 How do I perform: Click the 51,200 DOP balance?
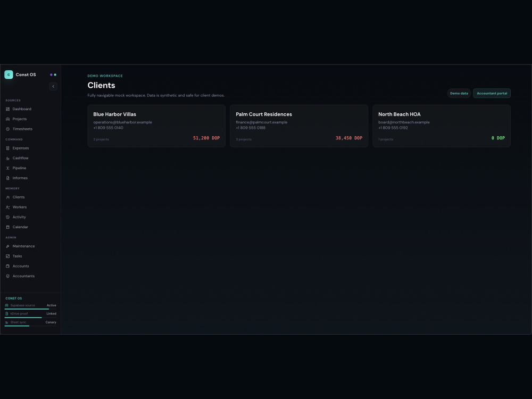206,138
